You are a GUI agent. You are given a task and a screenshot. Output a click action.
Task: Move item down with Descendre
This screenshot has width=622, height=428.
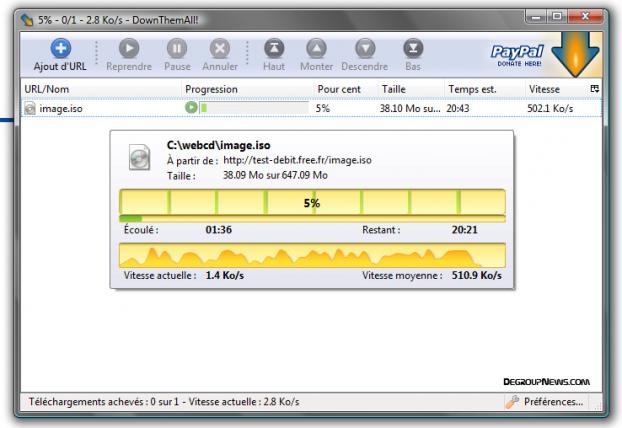(x=365, y=48)
